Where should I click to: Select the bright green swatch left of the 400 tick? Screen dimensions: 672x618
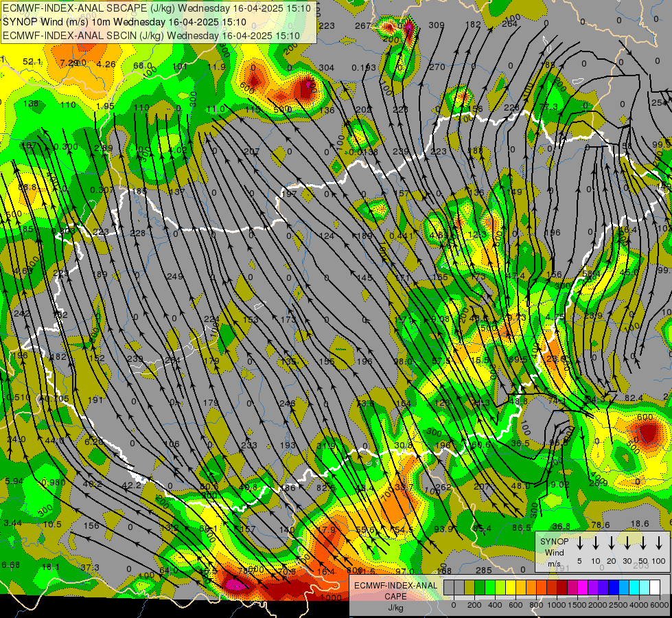pyautogui.click(x=490, y=588)
